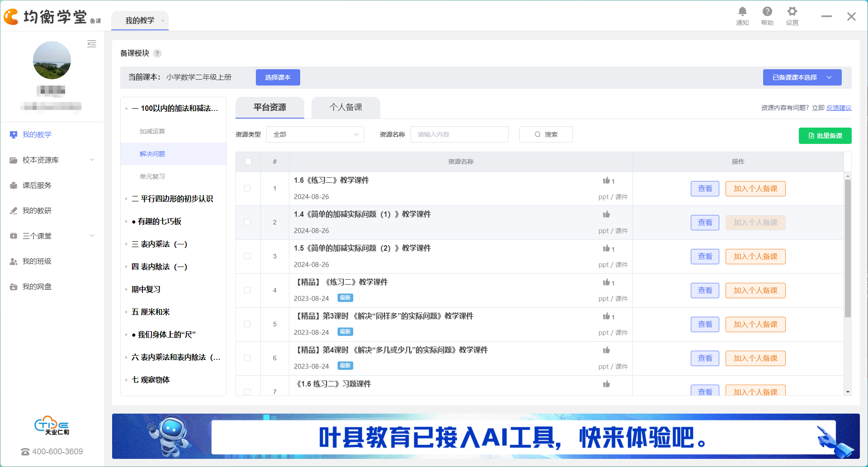Screen dimensions: 868x467
Task: Select checkbox for row 3 resource
Action: pyautogui.click(x=247, y=256)
